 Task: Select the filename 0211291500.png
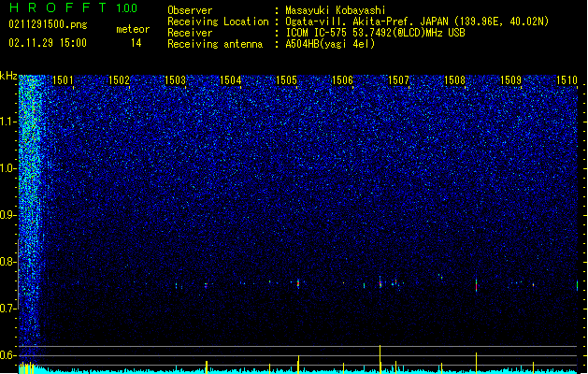[x=48, y=24]
